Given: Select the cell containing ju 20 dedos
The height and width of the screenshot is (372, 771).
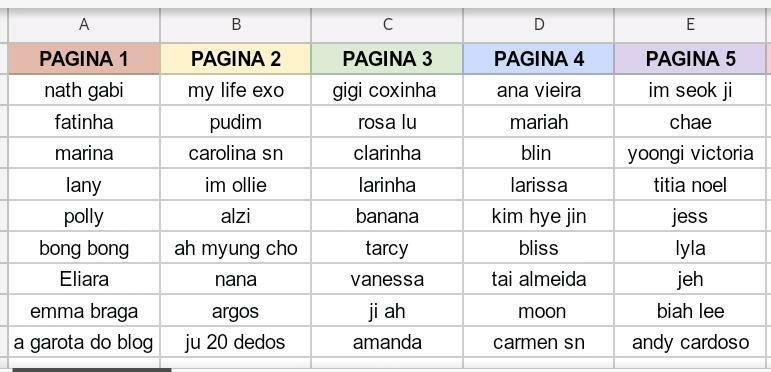Looking at the screenshot, I should (236, 342).
